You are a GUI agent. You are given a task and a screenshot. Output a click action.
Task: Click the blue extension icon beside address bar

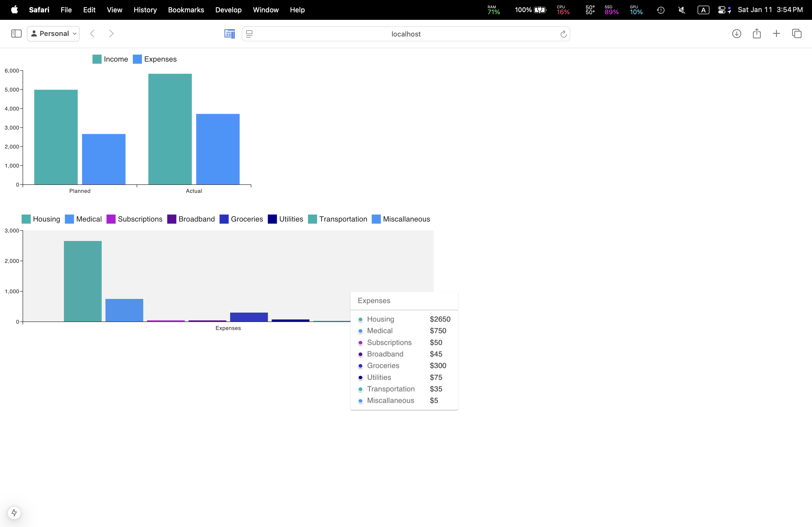coord(229,33)
